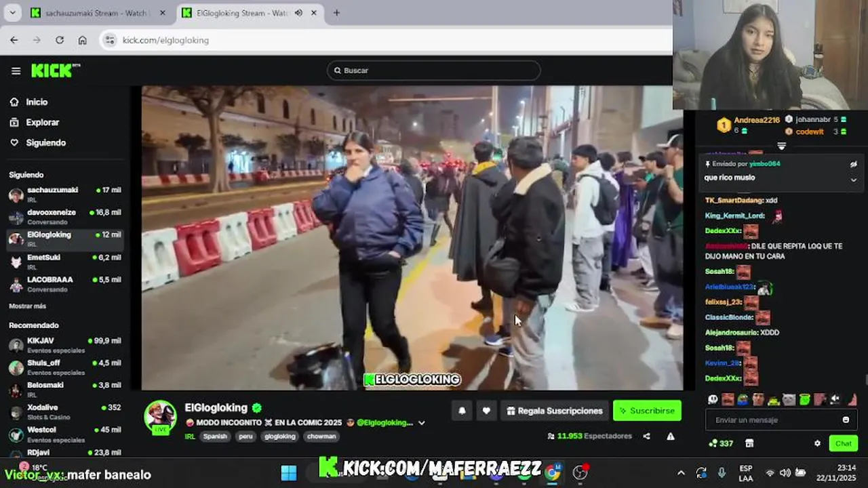Click the Suscribirse button
The image size is (868, 488).
tap(647, 411)
